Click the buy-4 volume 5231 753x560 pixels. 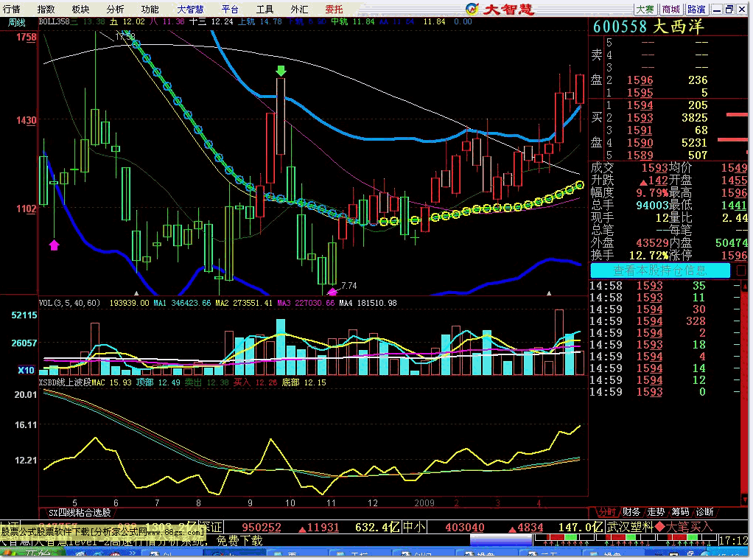pos(694,143)
